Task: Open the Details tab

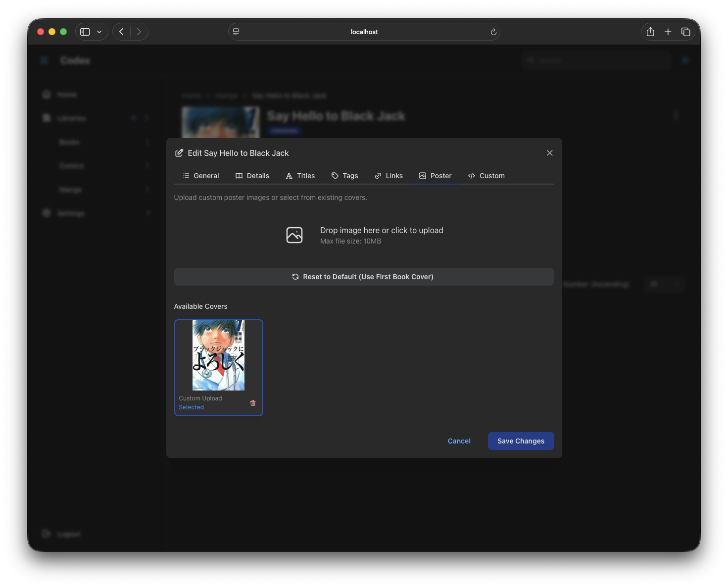Action: pos(252,176)
